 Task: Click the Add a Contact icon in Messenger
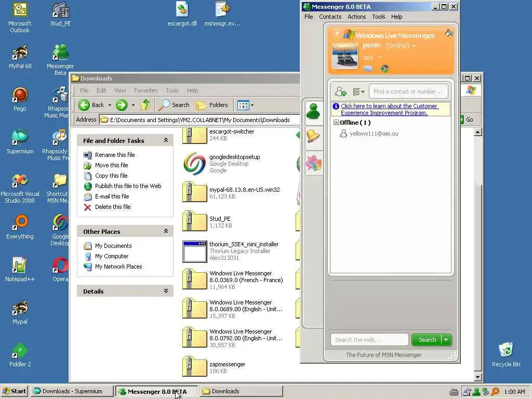[x=340, y=91]
